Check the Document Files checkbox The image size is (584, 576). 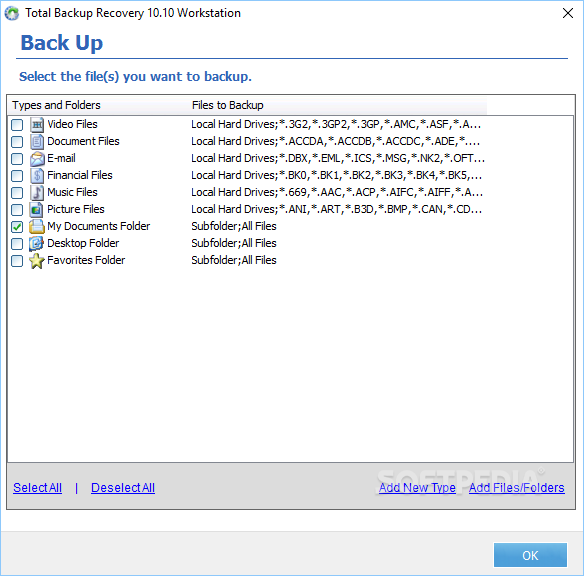click(17, 142)
